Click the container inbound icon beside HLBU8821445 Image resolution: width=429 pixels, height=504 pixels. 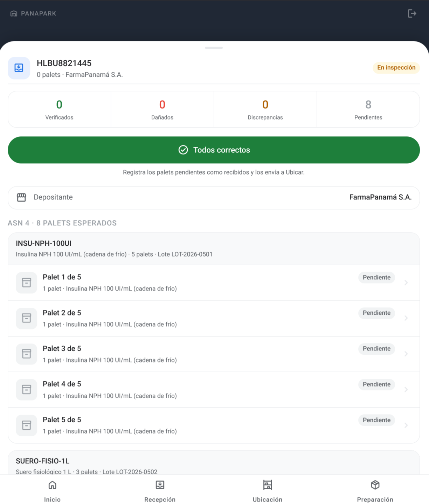(19, 68)
